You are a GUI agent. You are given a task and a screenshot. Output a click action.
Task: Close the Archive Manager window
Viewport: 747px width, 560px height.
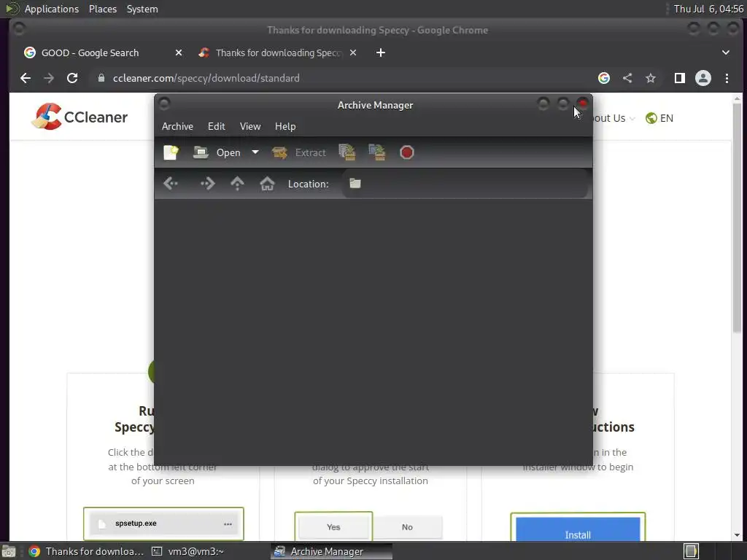click(x=583, y=104)
